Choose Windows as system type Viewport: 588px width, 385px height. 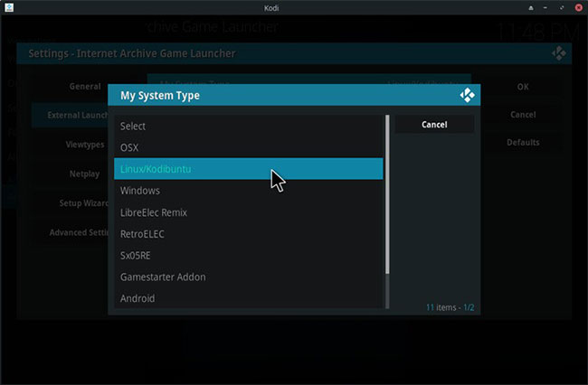tap(248, 191)
